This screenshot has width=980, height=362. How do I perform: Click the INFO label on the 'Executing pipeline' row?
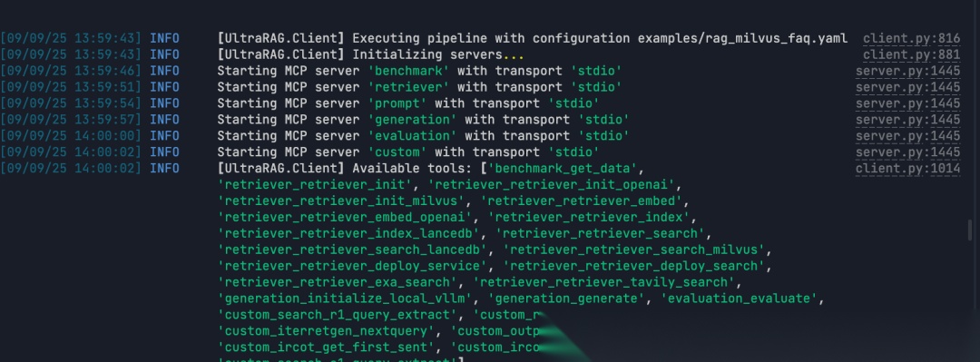click(164, 39)
